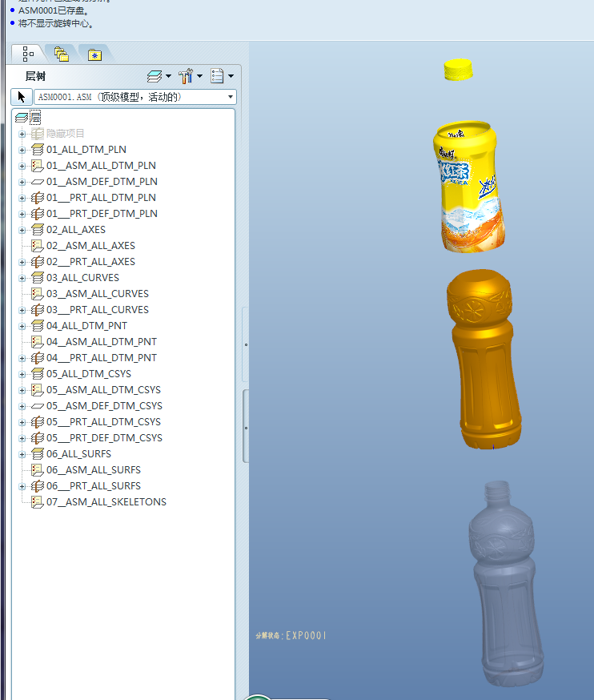This screenshot has height=700, width=594.
Task: Select the 06__PRT_ALL_SURFS layer name
Action: (x=94, y=486)
